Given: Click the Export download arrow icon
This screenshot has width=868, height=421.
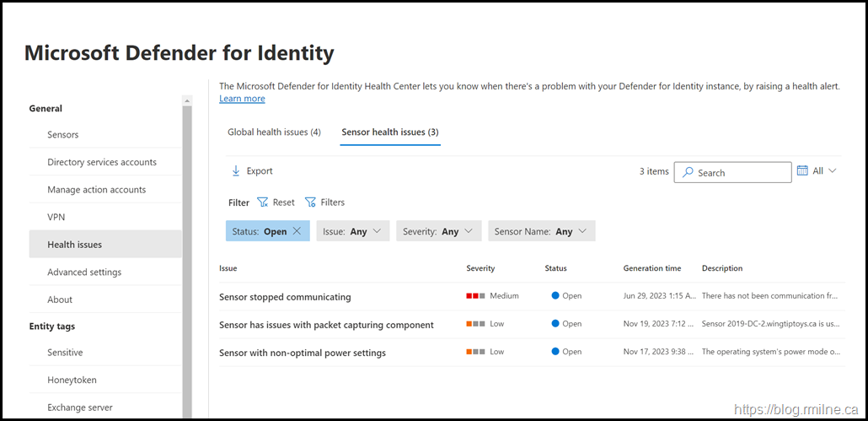Looking at the screenshot, I should click(236, 171).
